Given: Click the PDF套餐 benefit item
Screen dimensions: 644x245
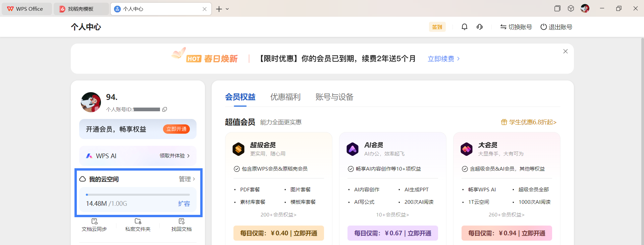Looking at the screenshot, I should [x=250, y=189].
